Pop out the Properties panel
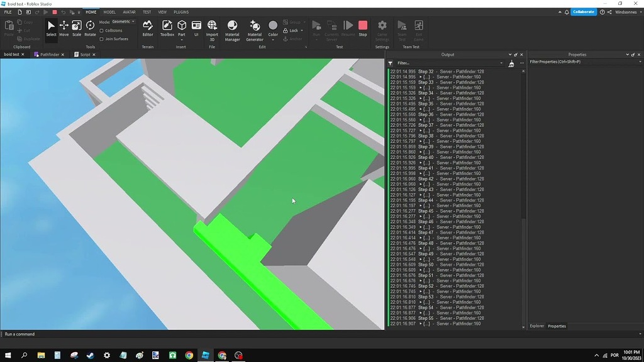The width and height of the screenshot is (644, 362). [633, 55]
